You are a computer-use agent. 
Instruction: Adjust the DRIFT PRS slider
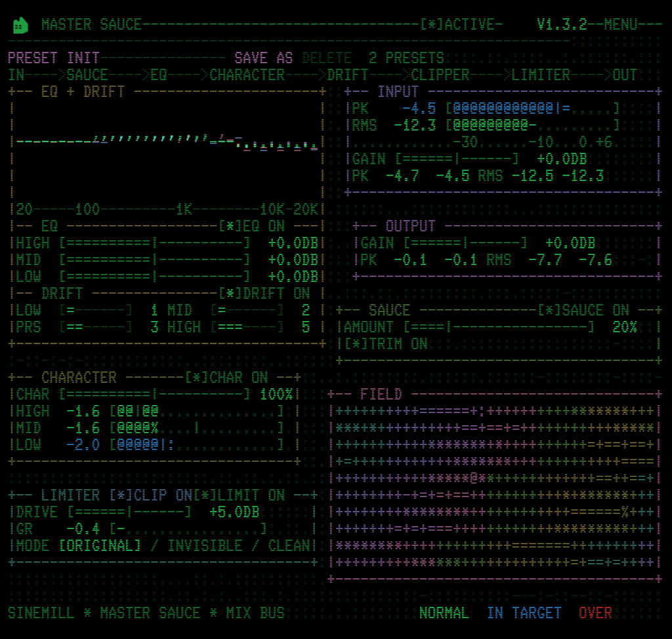(96, 327)
